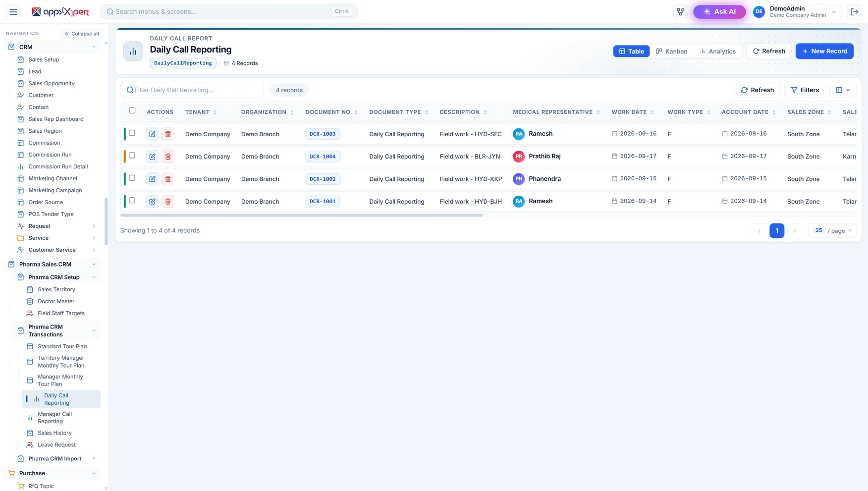Open the hamburger menu icon
Viewport: 868px width, 491px height.
(13, 11)
